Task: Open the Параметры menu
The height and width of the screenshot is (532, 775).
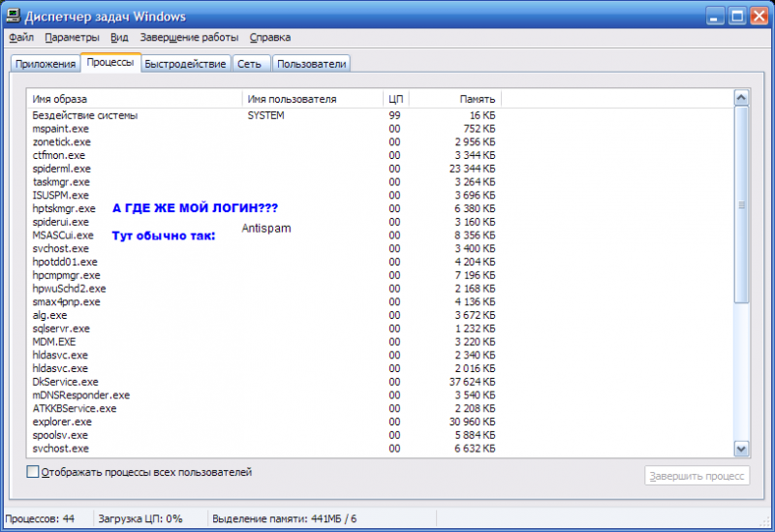Action: pyautogui.click(x=72, y=37)
